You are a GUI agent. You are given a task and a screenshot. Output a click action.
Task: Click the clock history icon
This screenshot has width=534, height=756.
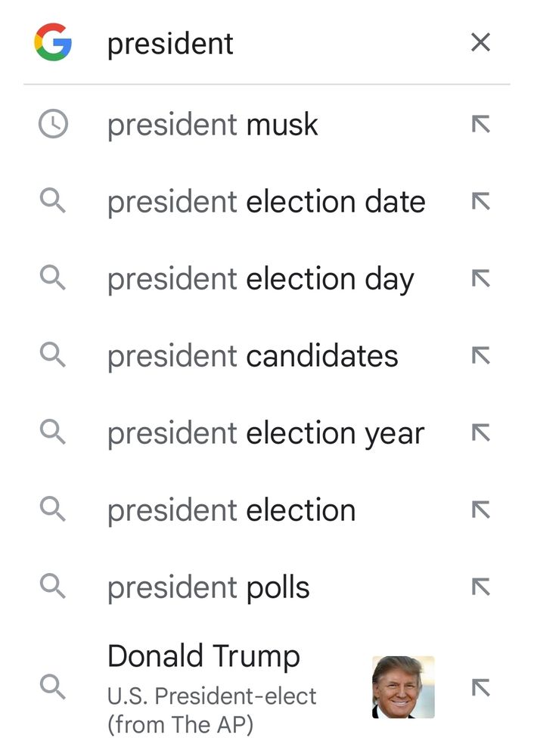coord(53,125)
